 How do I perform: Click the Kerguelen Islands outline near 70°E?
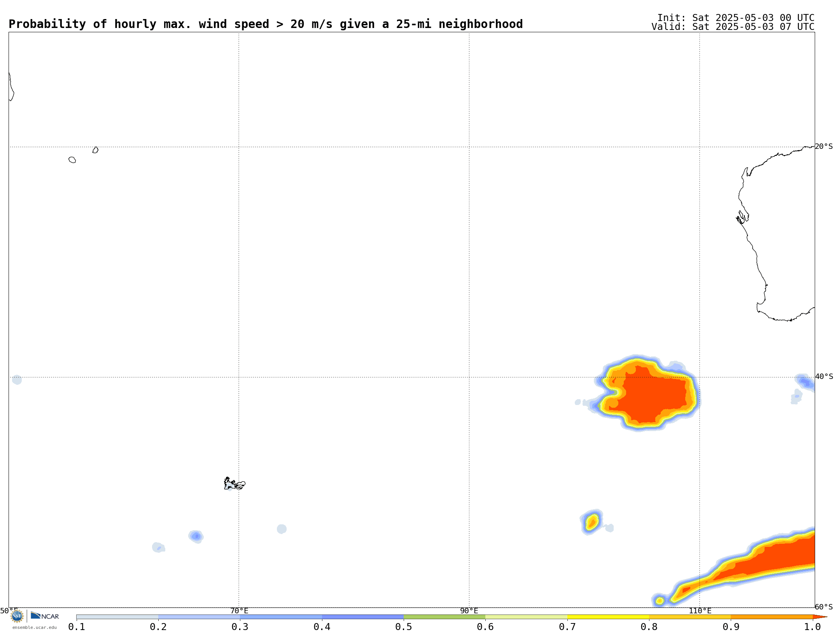[234, 484]
